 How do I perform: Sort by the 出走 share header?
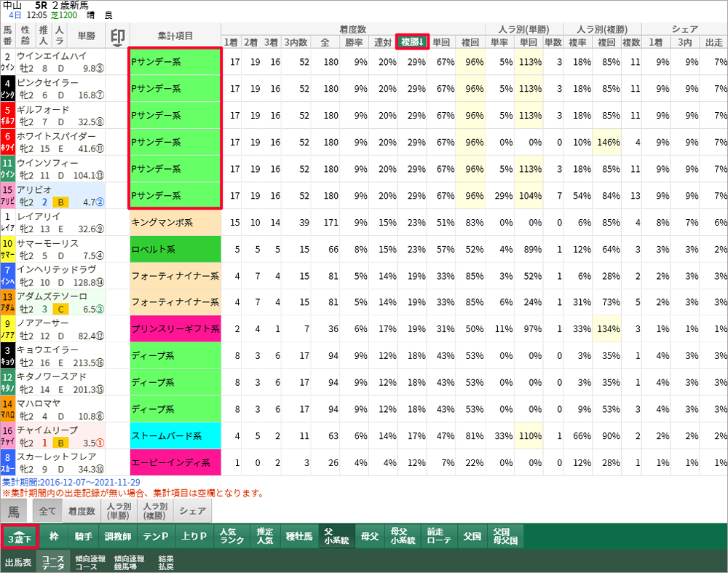tap(714, 42)
